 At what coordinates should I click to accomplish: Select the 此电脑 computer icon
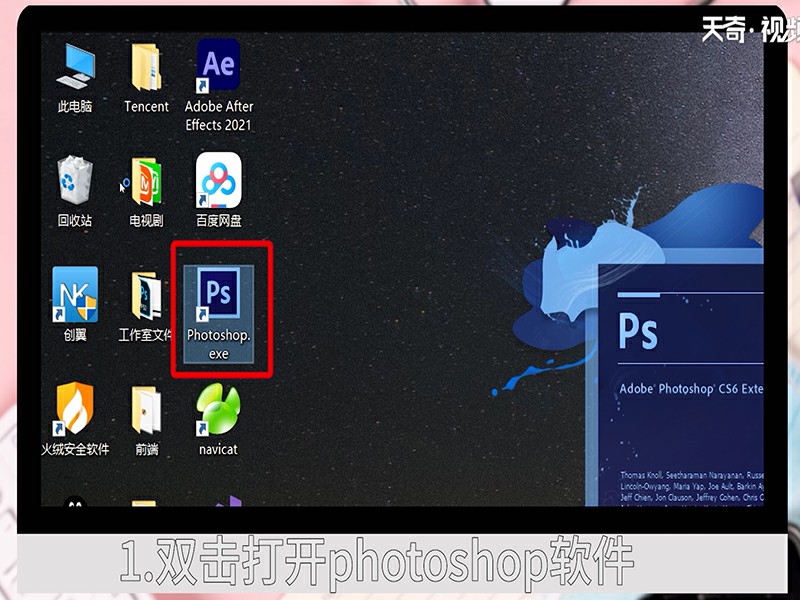click(75, 66)
